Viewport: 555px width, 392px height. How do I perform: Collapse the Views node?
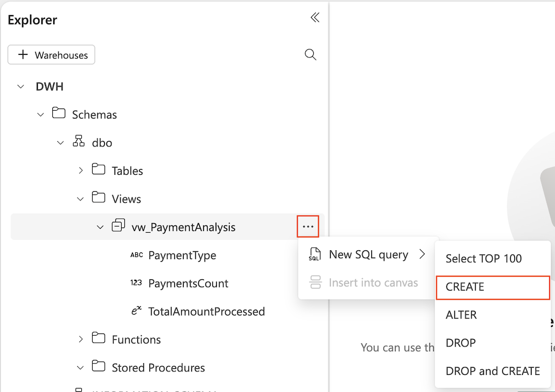(81, 198)
